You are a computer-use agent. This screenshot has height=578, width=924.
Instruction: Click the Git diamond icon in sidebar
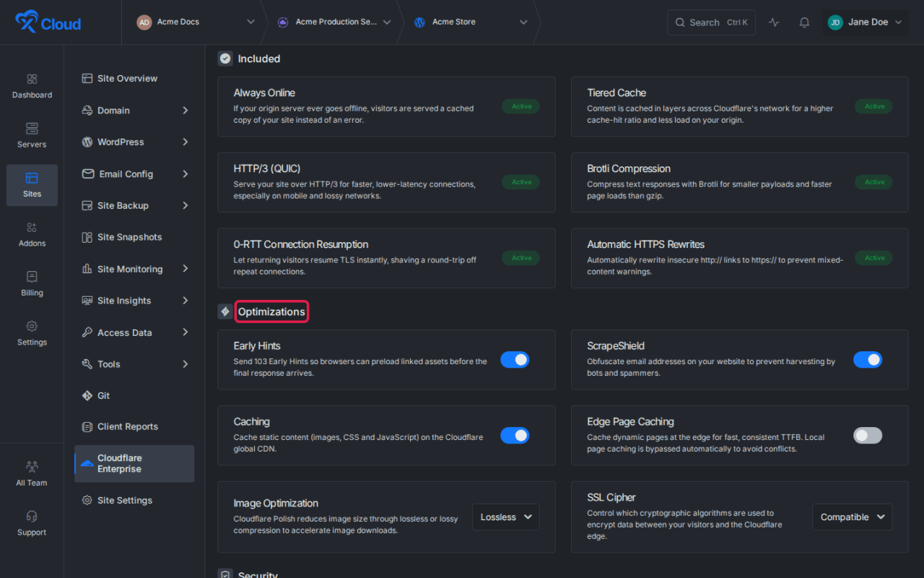tap(87, 395)
